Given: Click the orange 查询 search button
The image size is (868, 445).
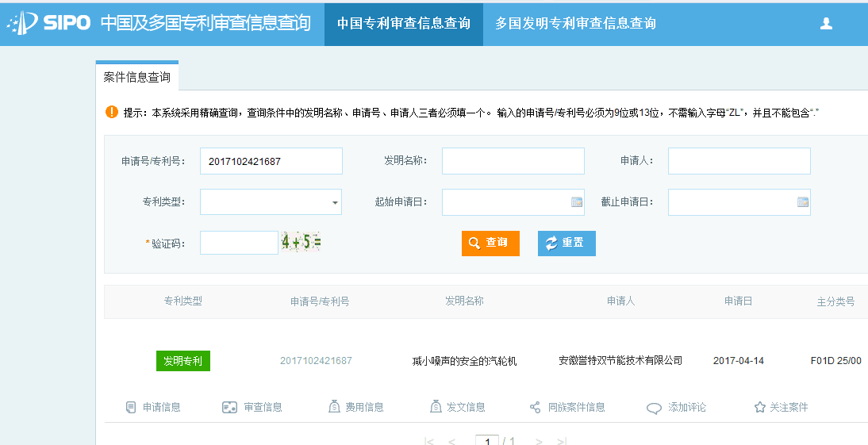Looking at the screenshot, I should (x=490, y=243).
